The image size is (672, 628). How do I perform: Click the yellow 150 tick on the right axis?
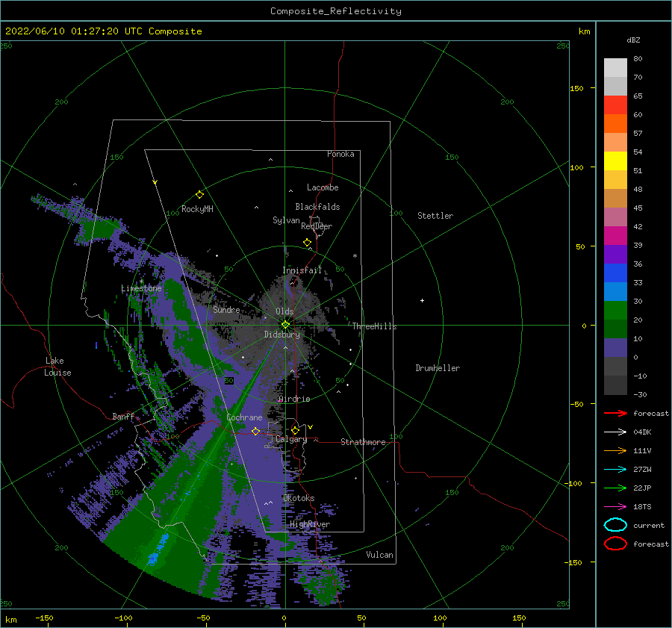pos(576,88)
